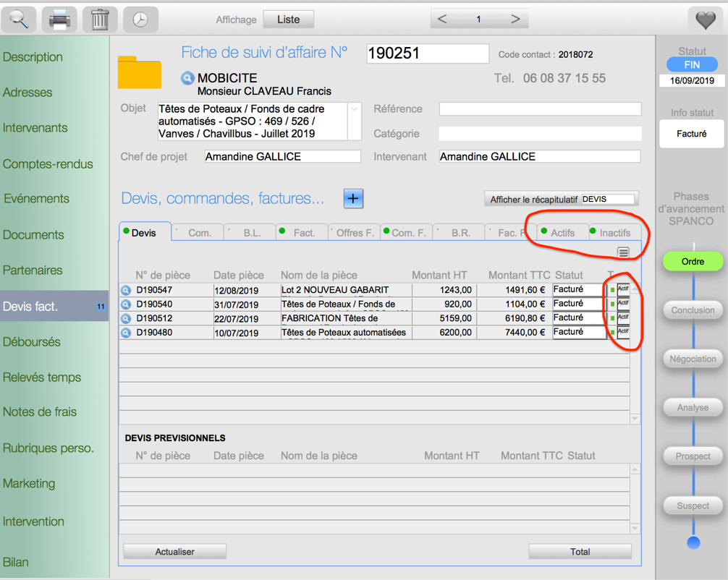This screenshot has height=580, width=728.
Task: Open MOBICITE contact via magnifier icon
Action: coord(187,78)
